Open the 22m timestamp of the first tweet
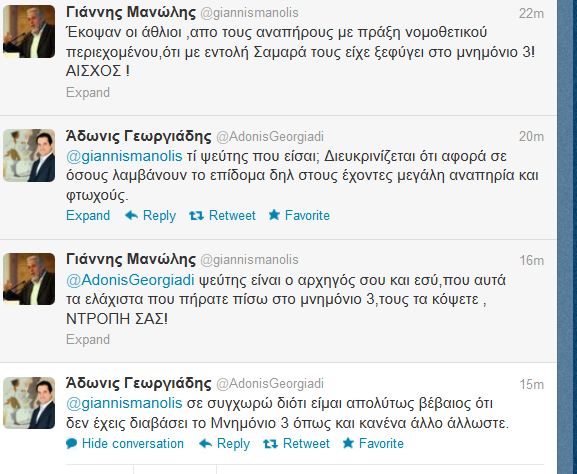This screenshot has height=474, width=577. (531, 14)
